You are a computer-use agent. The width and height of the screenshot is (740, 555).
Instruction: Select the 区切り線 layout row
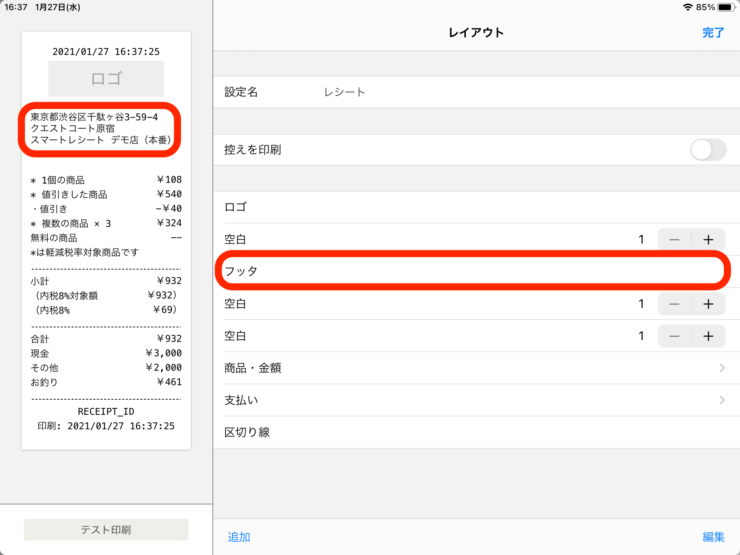476,432
